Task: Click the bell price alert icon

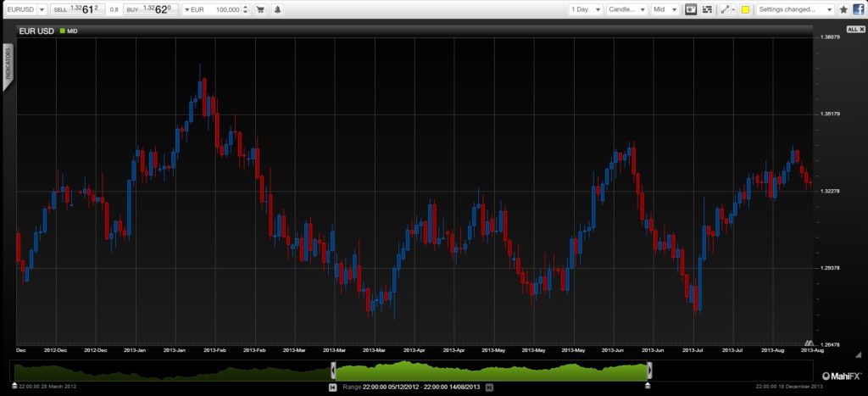Action: coord(277,9)
